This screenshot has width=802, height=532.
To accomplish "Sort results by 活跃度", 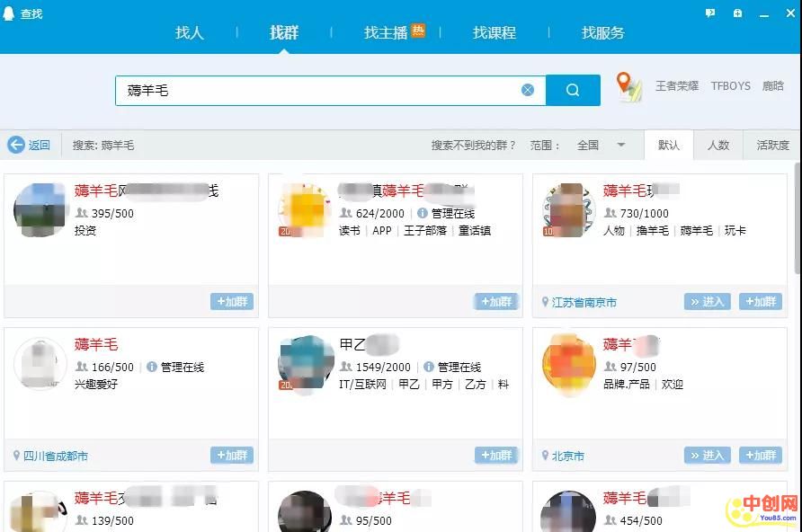I will [x=772, y=145].
